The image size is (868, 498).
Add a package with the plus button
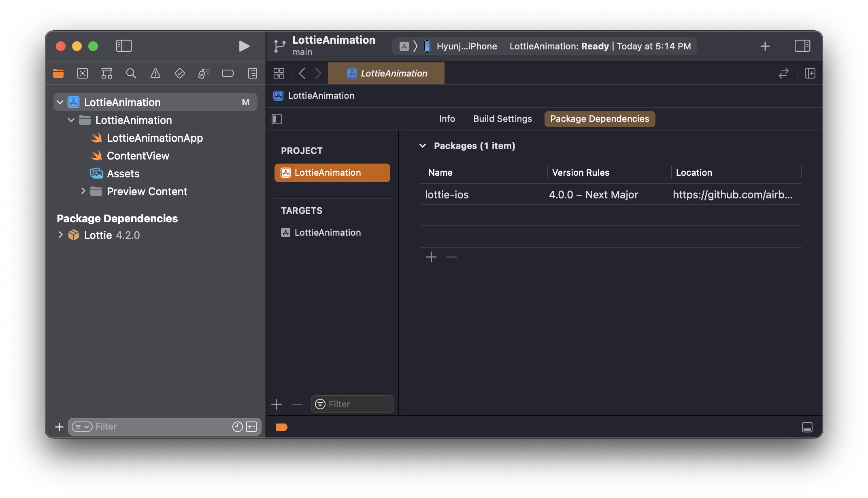(x=431, y=257)
